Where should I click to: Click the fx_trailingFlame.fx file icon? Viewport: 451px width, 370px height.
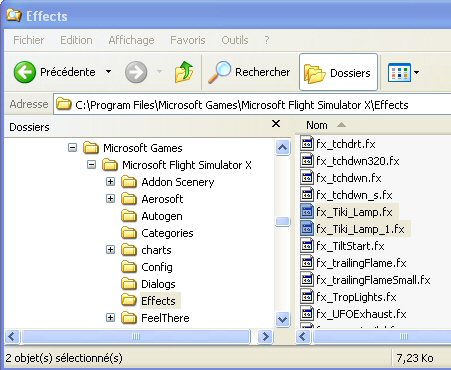point(307,263)
